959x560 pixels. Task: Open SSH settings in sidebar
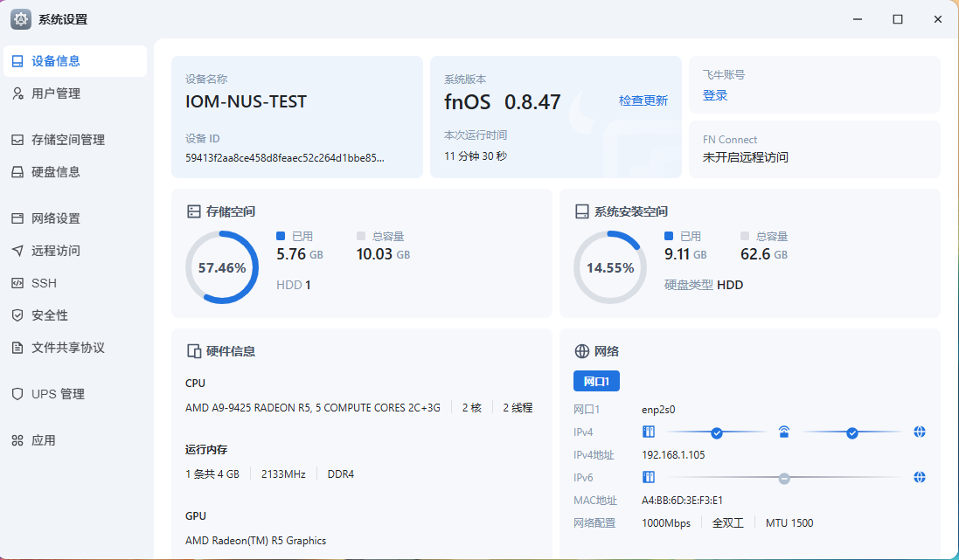pyautogui.click(x=75, y=283)
